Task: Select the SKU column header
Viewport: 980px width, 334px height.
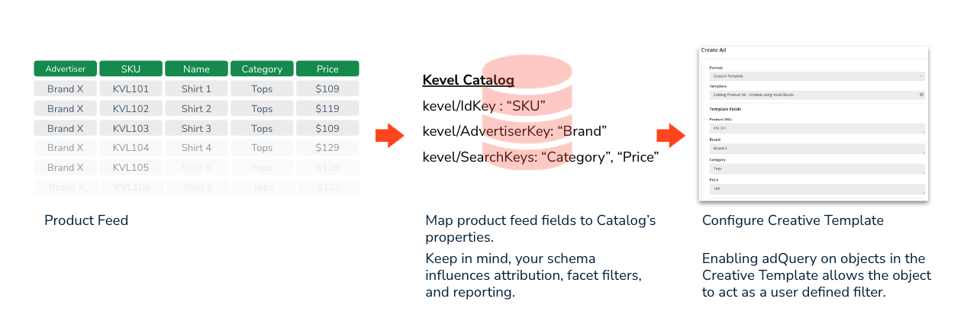Action: point(131,69)
